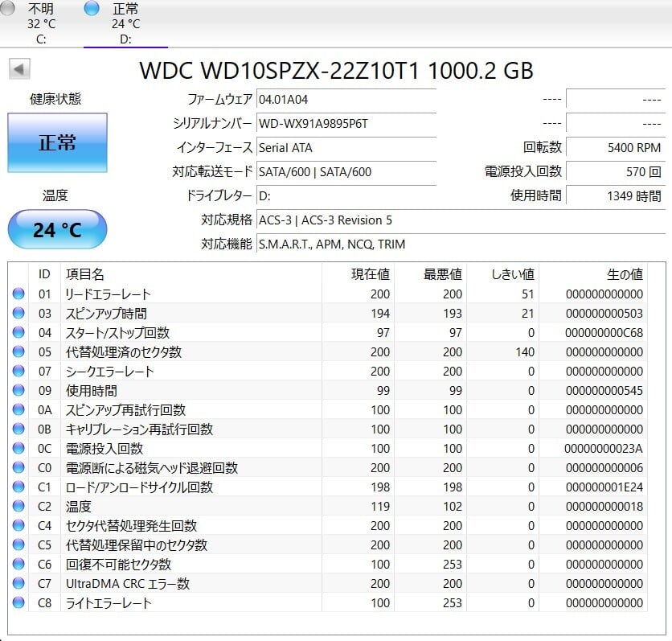The height and width of the screenshot is (641, 672).
Task: Click the back arrow disk navigation button
Action: pos(18,69)
